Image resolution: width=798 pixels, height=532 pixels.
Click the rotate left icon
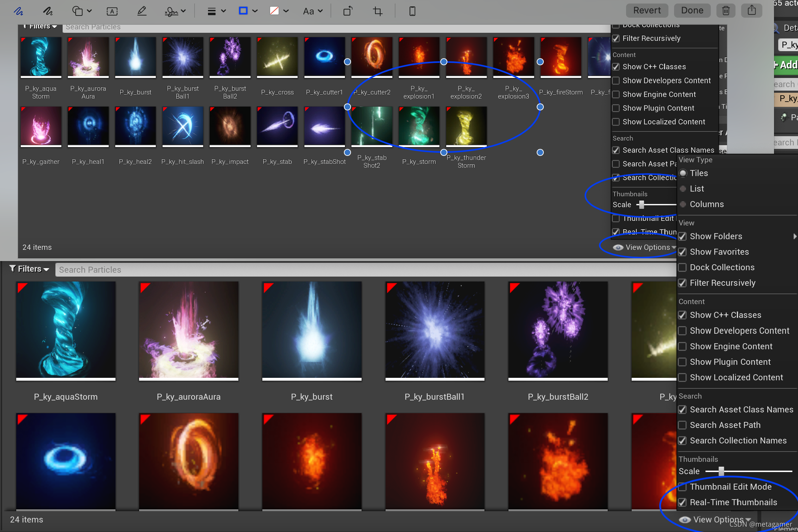[348, 11]
